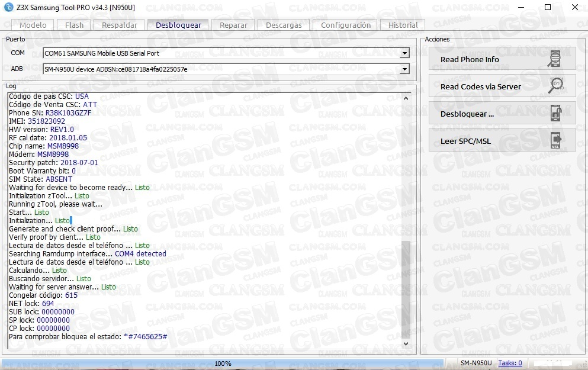Image resolution: width=588 pixels, height=370 pixels.
Task: Click the 100% progress bar
Action: (223, 363)
